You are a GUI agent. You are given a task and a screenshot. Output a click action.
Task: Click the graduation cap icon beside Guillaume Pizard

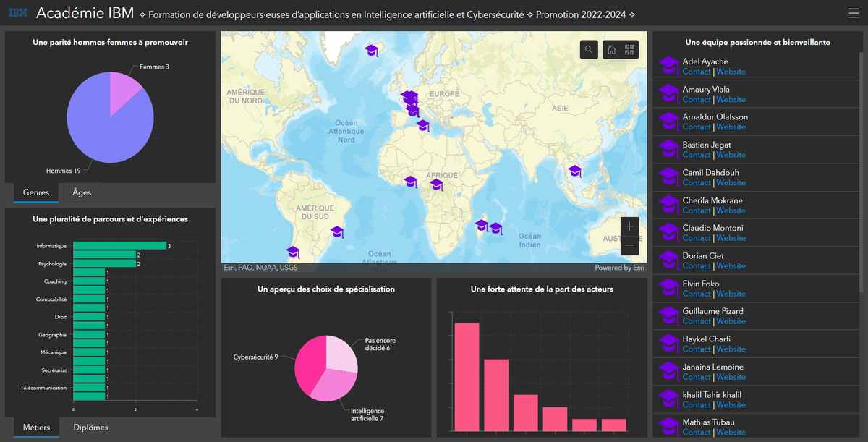click(x=668, y=316)
